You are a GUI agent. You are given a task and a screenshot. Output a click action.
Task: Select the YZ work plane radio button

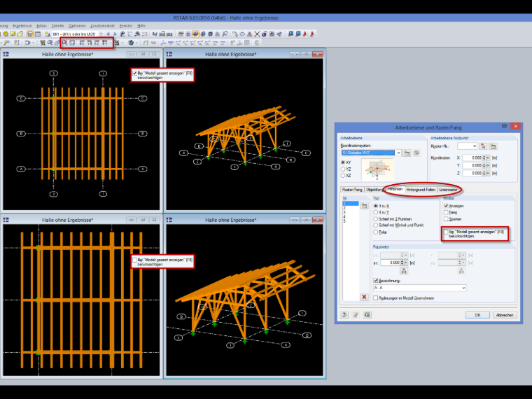pos(343,169)
